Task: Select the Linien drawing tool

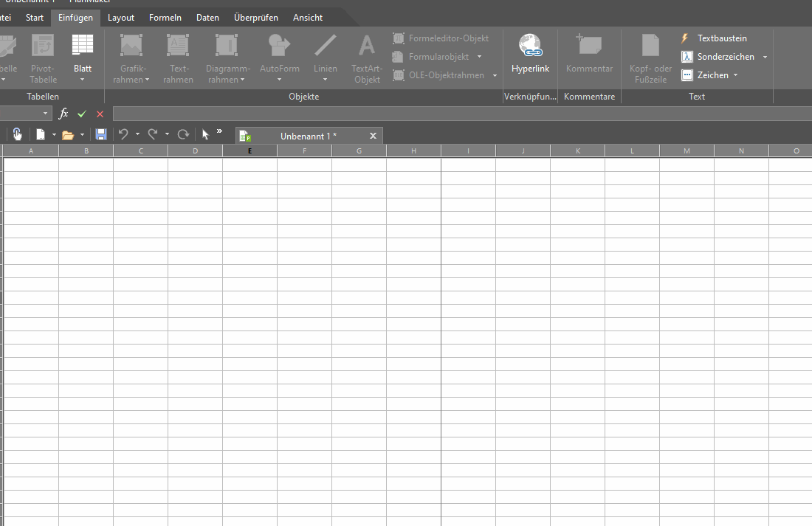Action: [x=326, y=52]
